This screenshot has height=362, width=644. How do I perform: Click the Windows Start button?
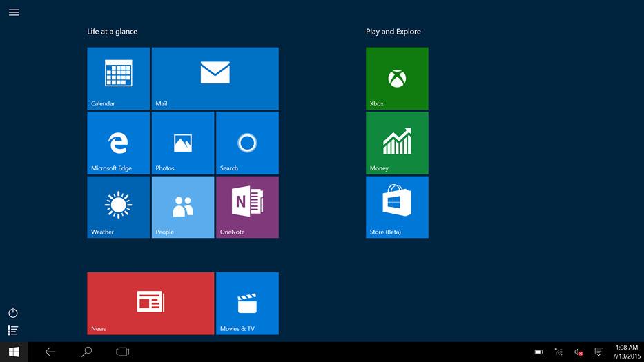14,352
